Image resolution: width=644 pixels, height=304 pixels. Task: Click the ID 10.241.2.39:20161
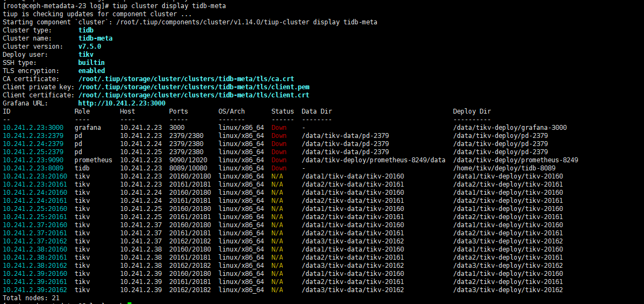35,282
